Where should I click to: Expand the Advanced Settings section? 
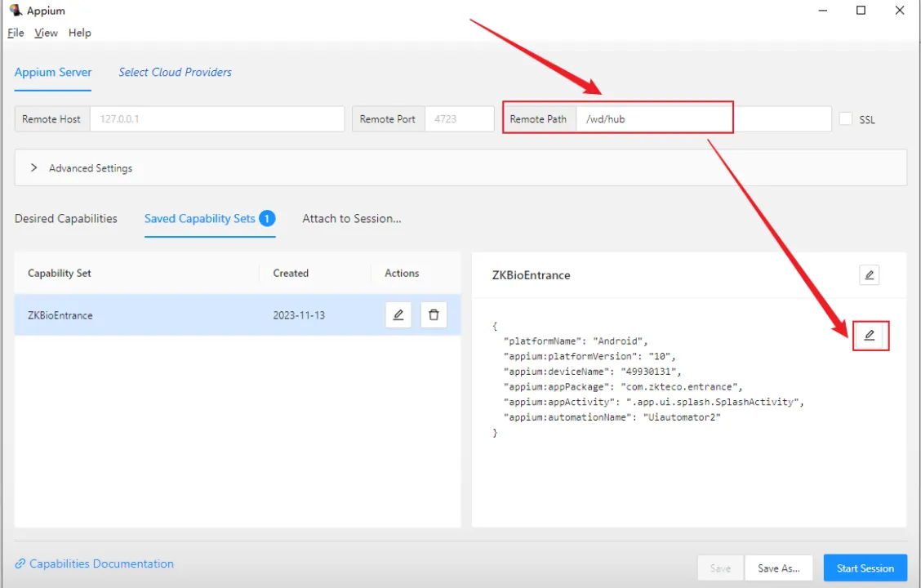pyautogui.click(x=34, y=167)
